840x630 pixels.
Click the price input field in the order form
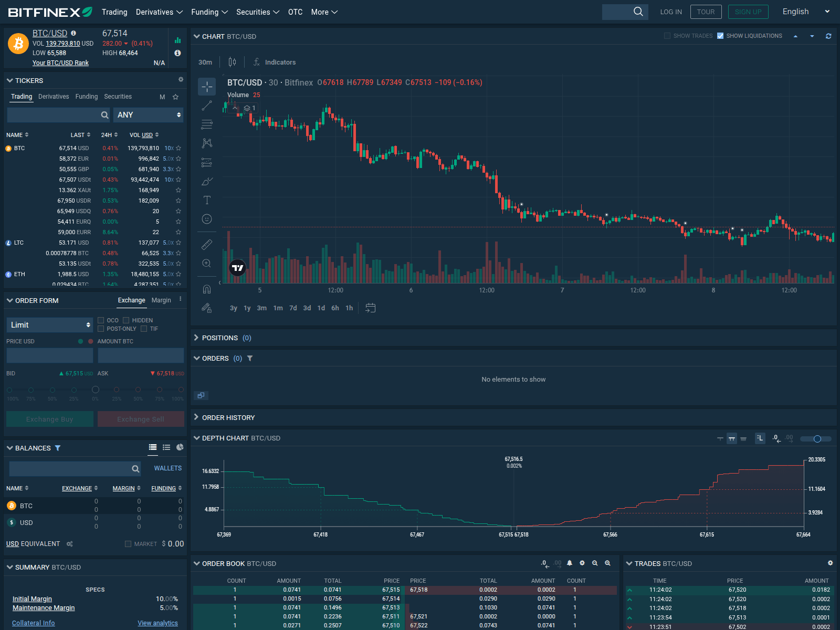point(49,355)
